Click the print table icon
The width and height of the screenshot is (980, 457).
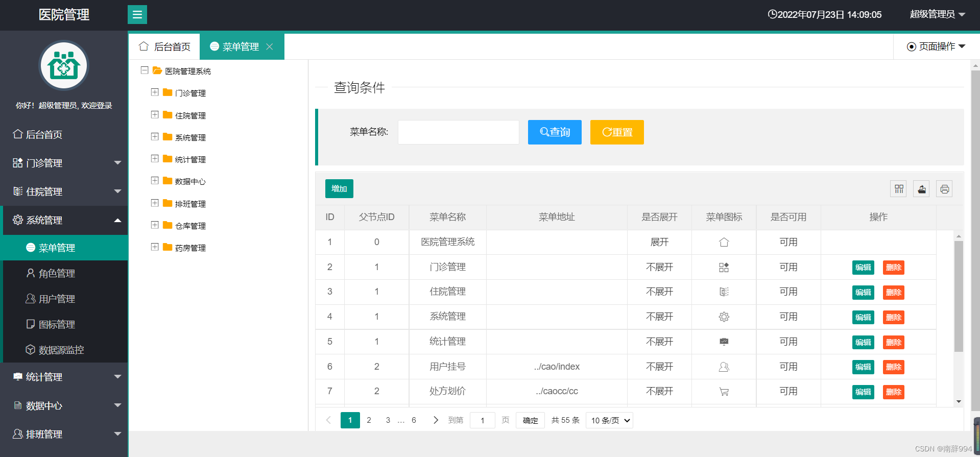[944, 189]
